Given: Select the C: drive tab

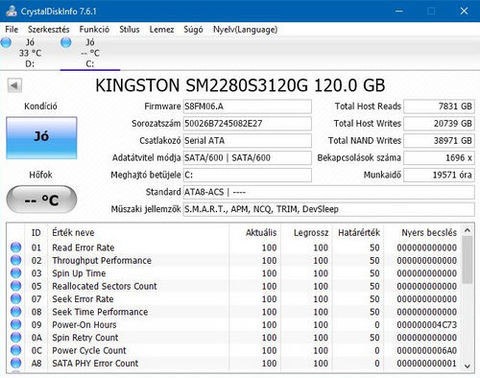Looking at the screenshot, I should coord(90,53).
